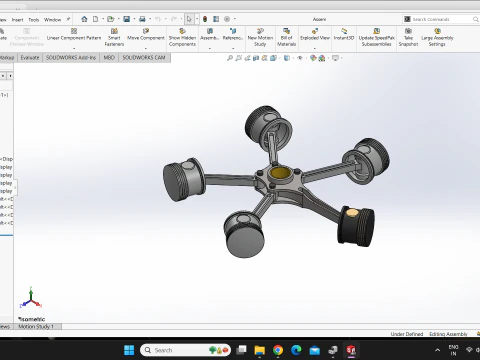This screenshot has height=360, width=480.
Task: Select the Move Component tool
Action: click(x=146, y=35)
